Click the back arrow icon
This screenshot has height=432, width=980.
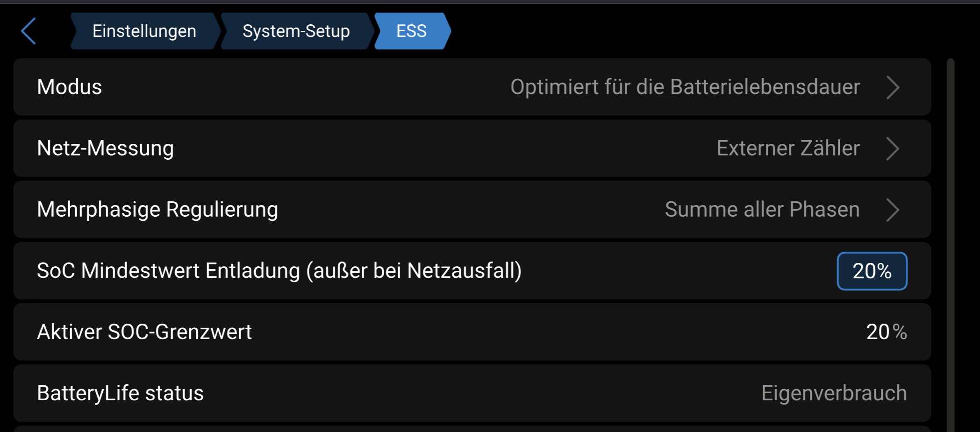[29, 31]
